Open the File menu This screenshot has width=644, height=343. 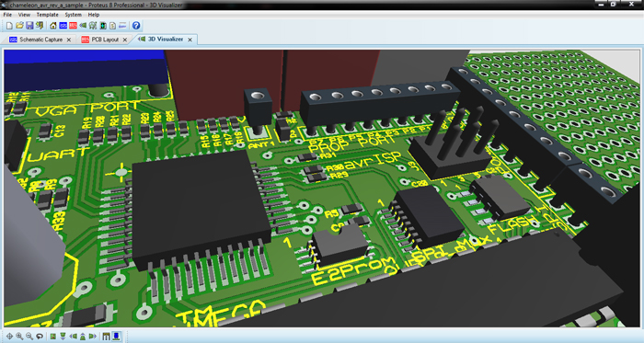7,15
